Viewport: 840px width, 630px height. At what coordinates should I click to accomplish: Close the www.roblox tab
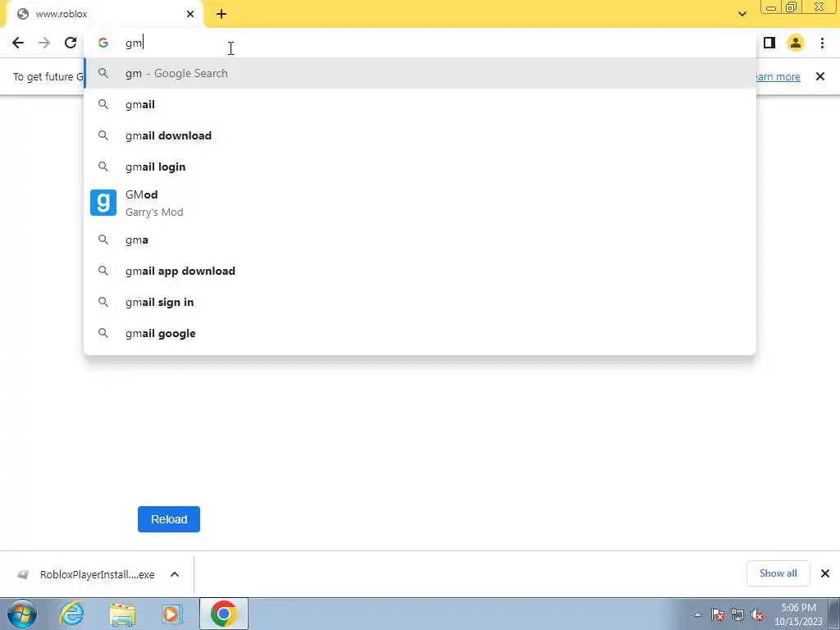click(190, 14)
